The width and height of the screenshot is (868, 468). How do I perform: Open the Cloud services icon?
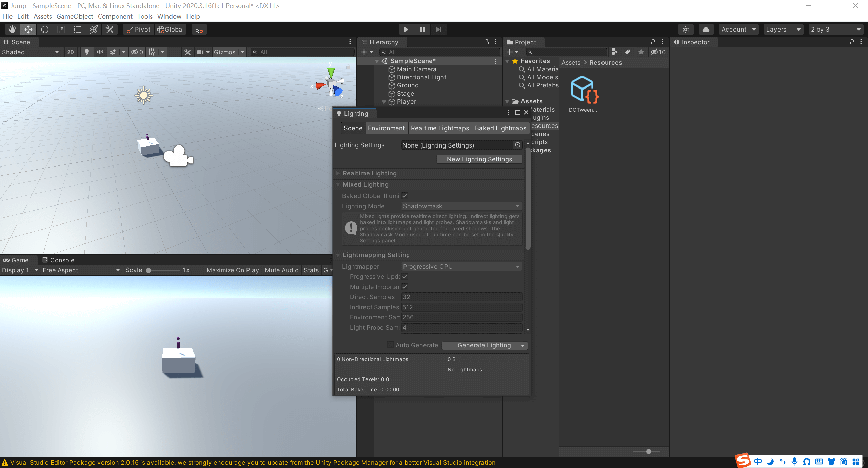click(x=706, y=30)
